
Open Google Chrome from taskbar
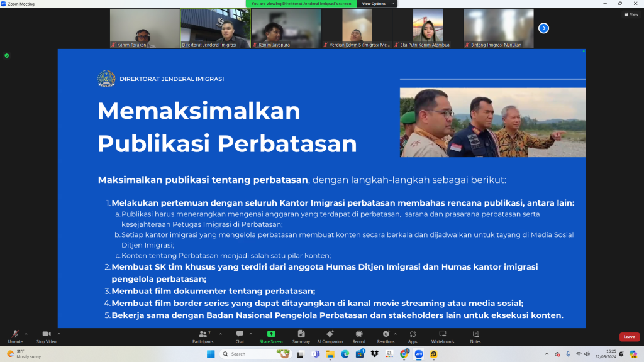click(404, 354)
